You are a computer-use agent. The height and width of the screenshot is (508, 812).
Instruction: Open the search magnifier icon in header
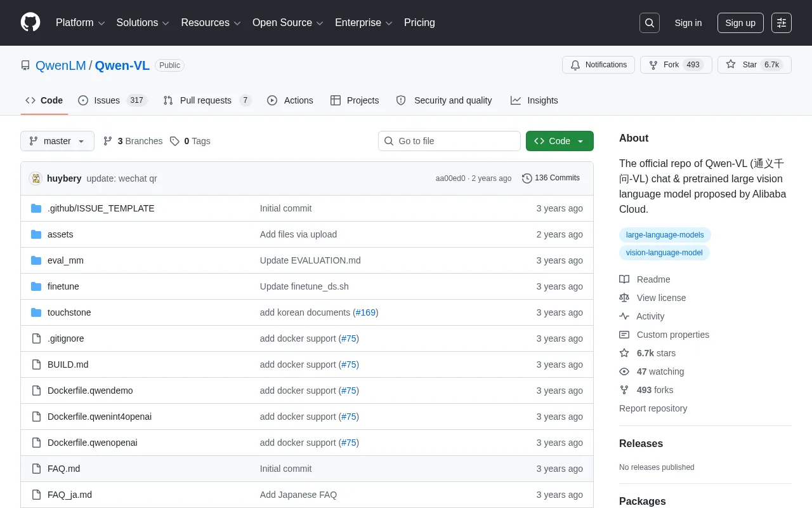(x=650, y=23)
